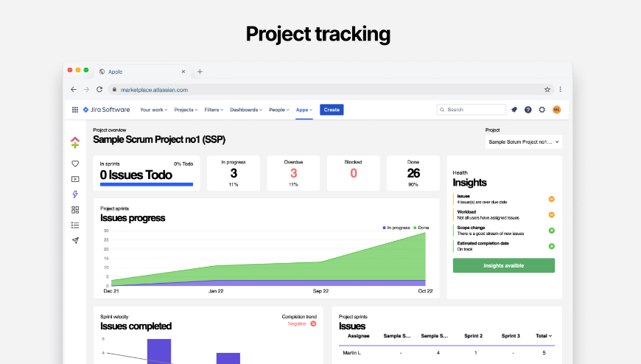
Task: Click the Search field
Action: click(x=472, y=110)
